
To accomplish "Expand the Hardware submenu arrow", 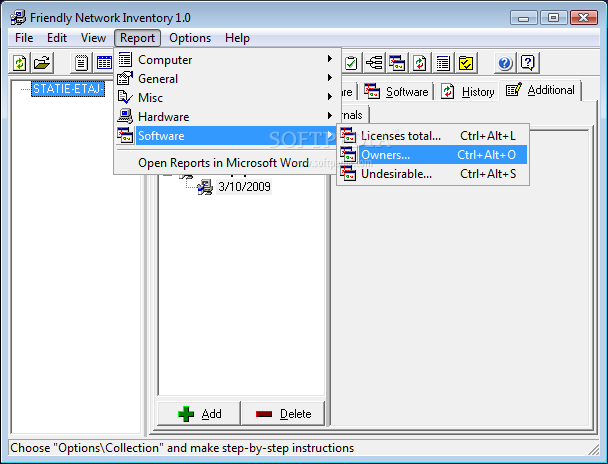I will point(330,116).
